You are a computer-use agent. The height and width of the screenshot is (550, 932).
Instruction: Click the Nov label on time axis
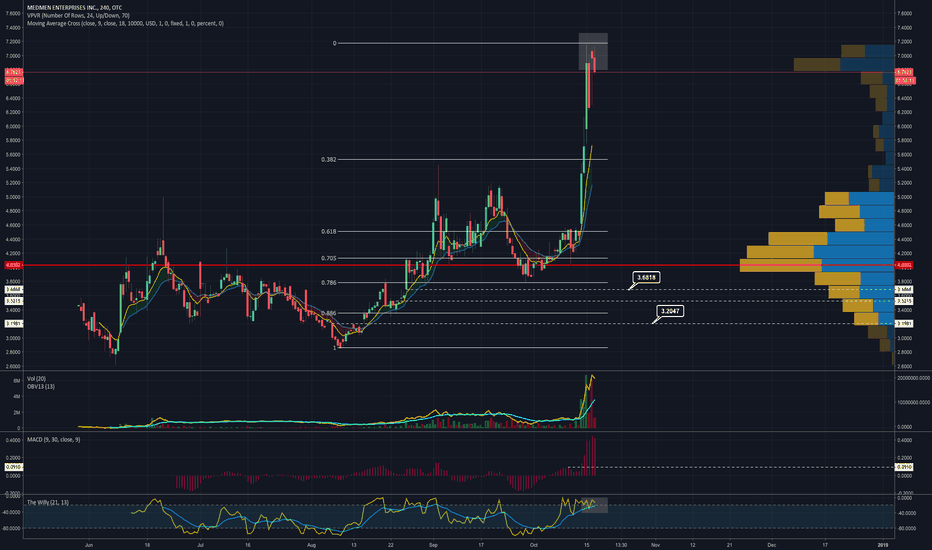click(655, 545)
